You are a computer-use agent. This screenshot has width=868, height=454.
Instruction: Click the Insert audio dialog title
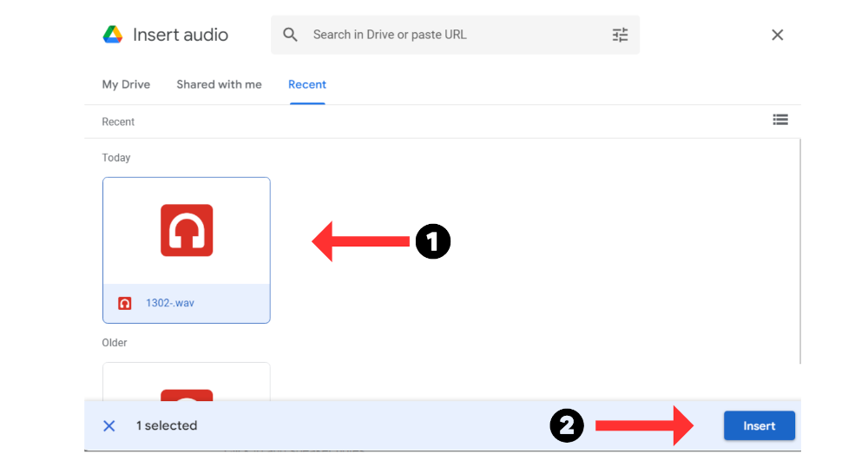(x=181, y=35)
